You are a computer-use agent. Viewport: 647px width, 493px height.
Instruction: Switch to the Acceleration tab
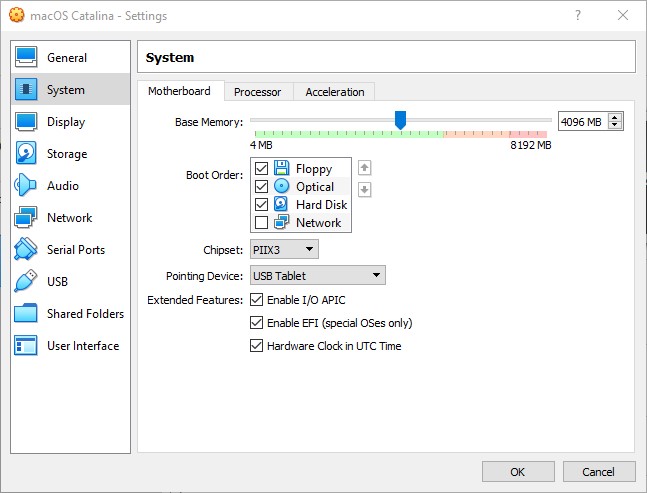coord(335,92)
